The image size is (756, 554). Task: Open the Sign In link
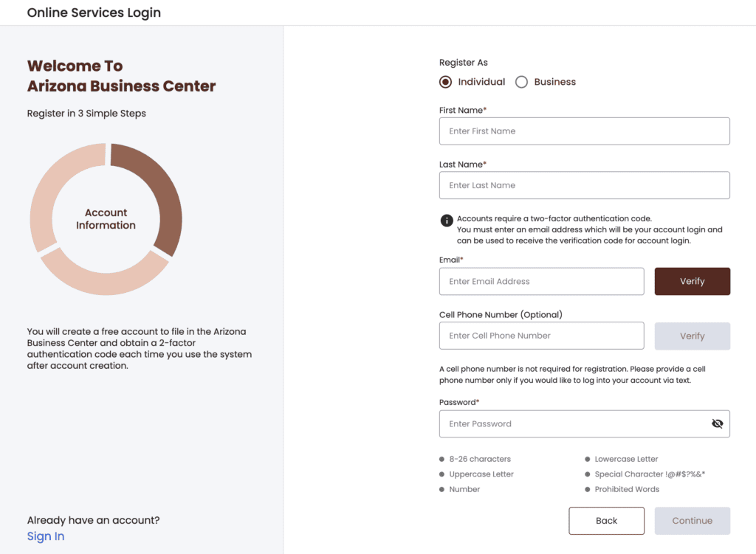[x=46, y=536]
